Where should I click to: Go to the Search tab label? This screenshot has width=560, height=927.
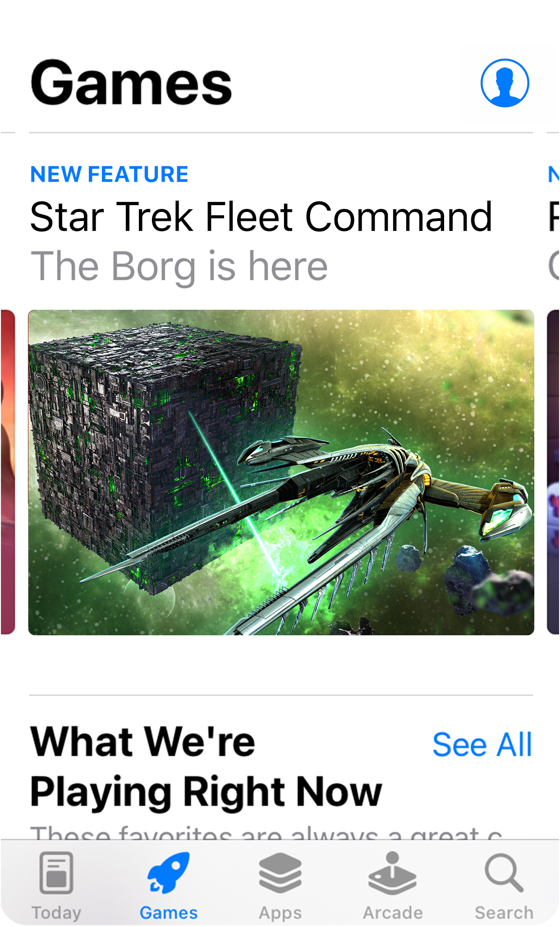(x=504, y=913)
